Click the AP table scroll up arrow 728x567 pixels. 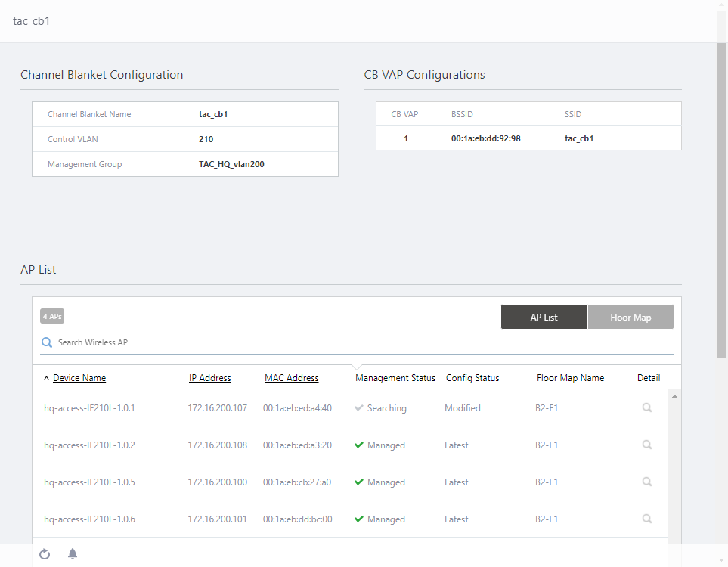674,396
